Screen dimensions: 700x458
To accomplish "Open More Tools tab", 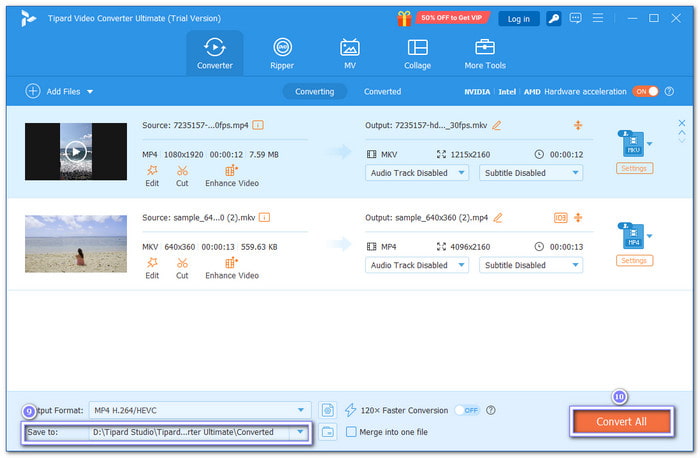I will (485, 54).
